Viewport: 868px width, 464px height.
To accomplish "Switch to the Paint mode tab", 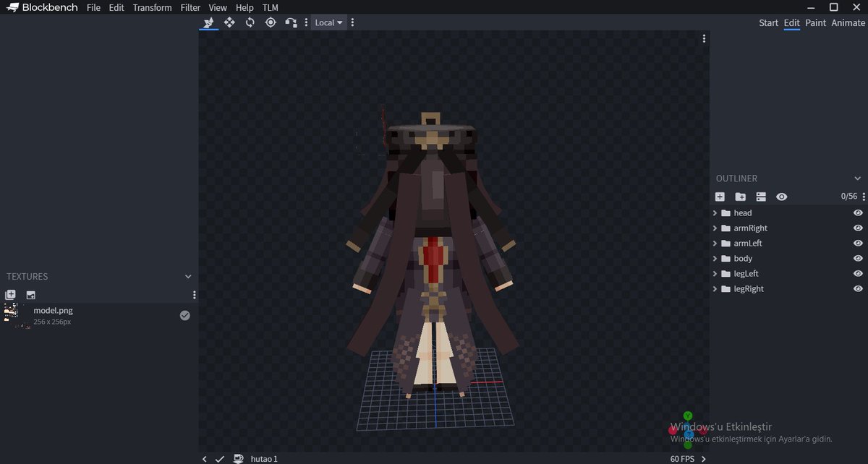I will [815, 22].
